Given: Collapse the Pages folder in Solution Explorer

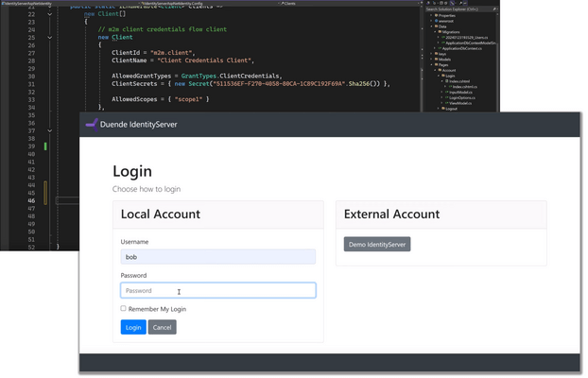Looking at the screenshot, I should coord(432,65).
